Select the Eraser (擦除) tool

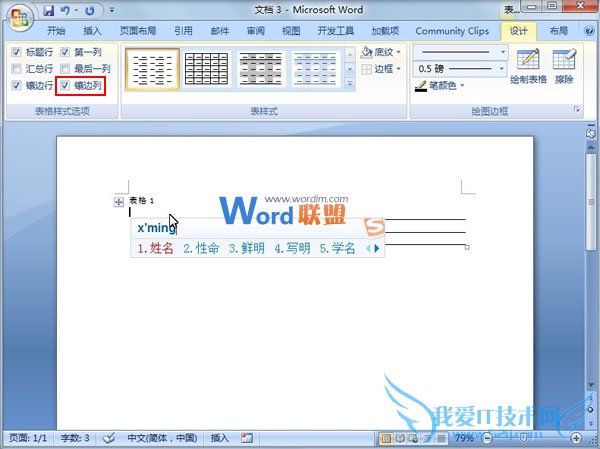pyautogui.click(x=564, y=66)
